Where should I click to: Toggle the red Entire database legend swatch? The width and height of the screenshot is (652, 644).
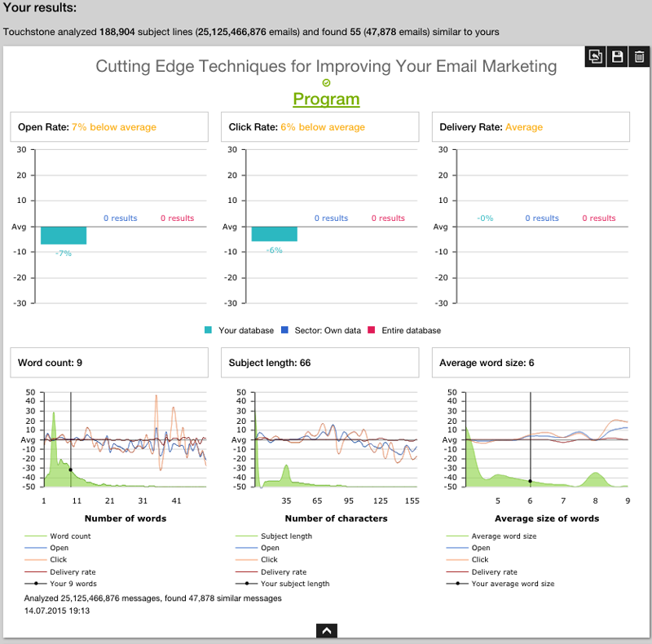pyautogui.click(x=372, y=330)
